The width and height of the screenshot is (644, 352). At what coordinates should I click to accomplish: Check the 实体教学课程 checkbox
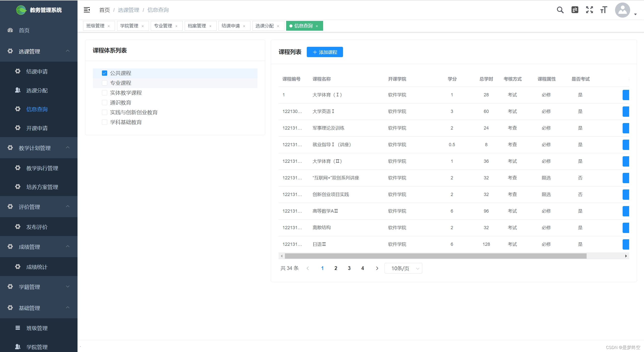coord(104,93)
